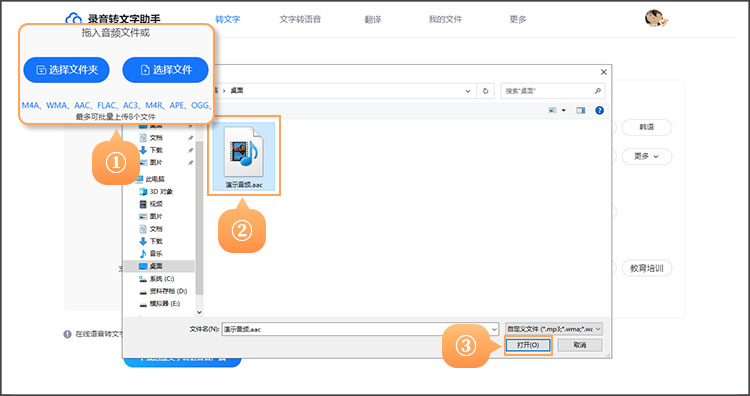Expand the address bar history dropdown
Image resolution: width=750 pixels, height=396 pixels.
[x=468, y=91]
